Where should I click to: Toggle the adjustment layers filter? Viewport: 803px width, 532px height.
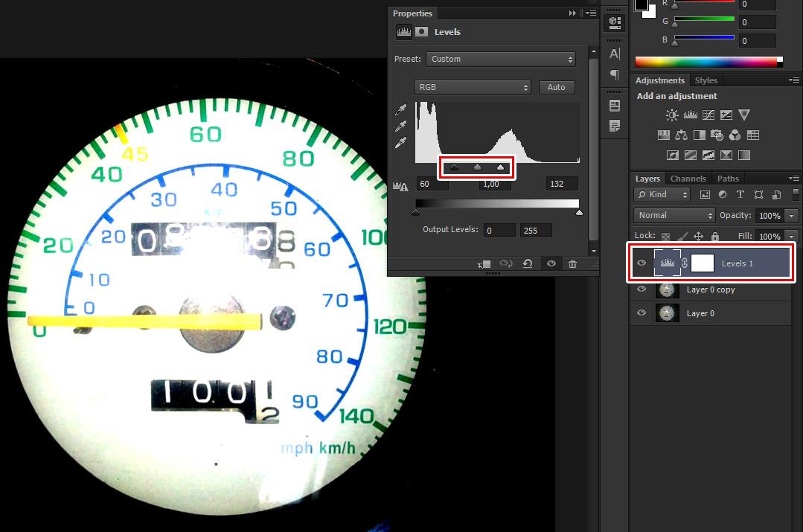point(723,195)
